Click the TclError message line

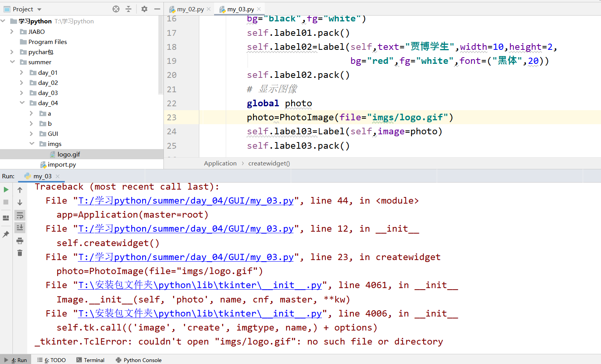[239, 341]
